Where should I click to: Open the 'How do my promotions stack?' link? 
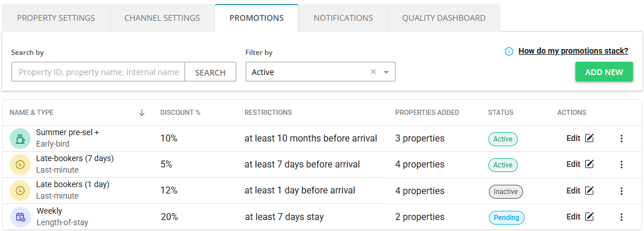click(x=573, y=51)
